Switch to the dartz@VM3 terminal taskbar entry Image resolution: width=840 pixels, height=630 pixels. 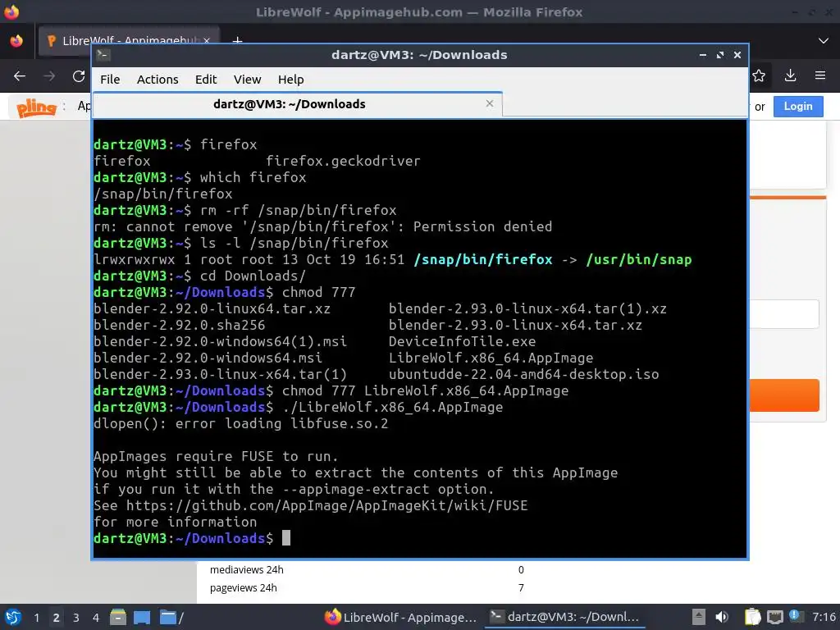565,617
